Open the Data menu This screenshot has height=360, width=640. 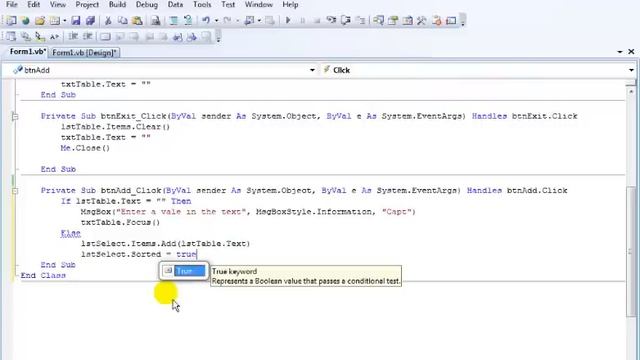pos(175,4)
